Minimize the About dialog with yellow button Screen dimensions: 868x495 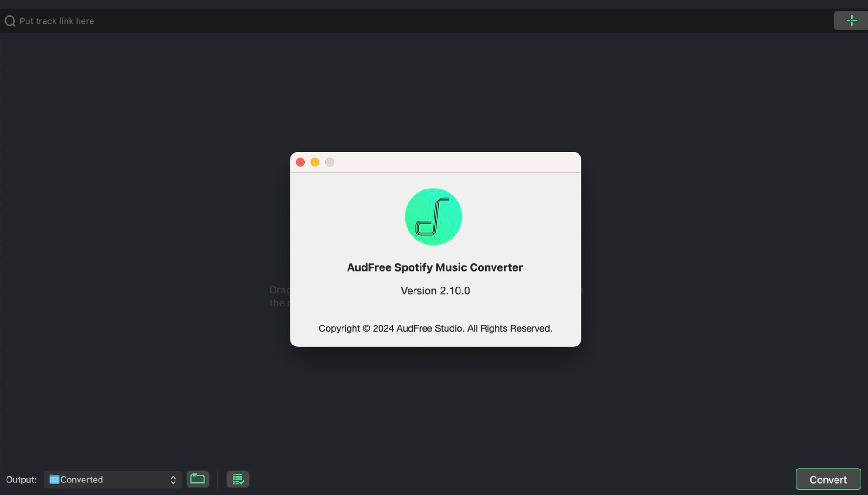pos(315,162)
